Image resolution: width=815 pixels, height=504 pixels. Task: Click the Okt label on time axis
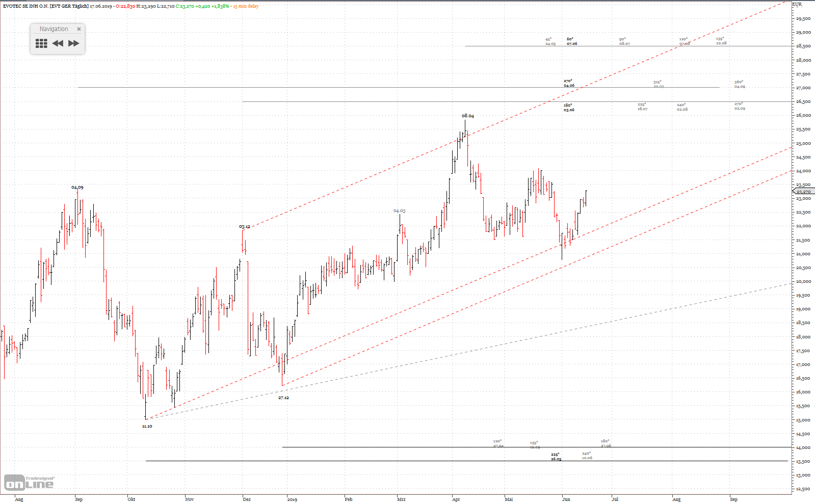coord(132,499)
